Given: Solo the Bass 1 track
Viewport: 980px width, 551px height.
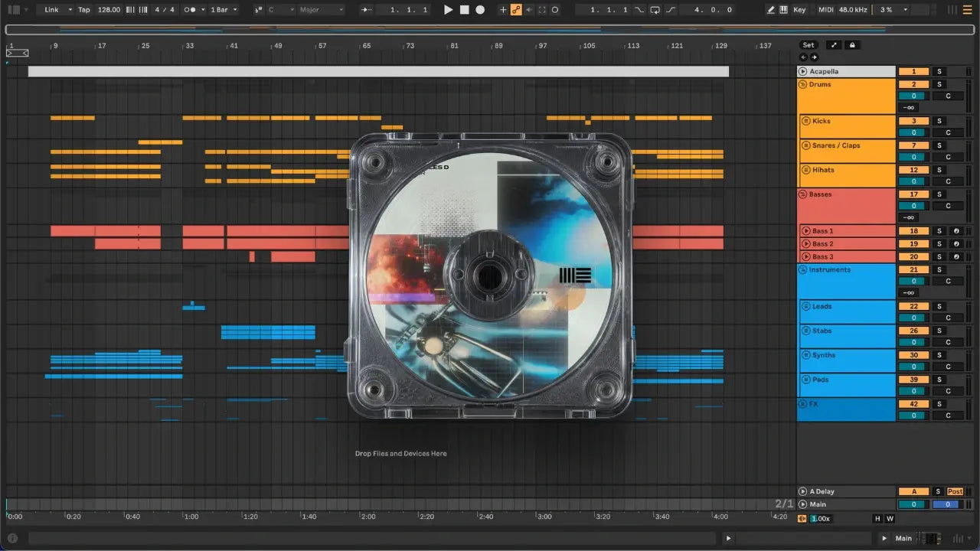Looking at the screenshot, I should (939, 231).
